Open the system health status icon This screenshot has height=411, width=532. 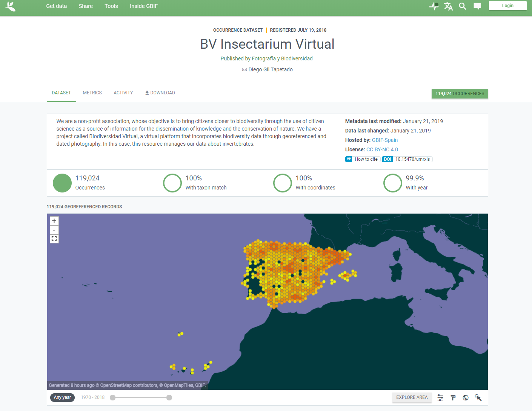pos(434,6)
